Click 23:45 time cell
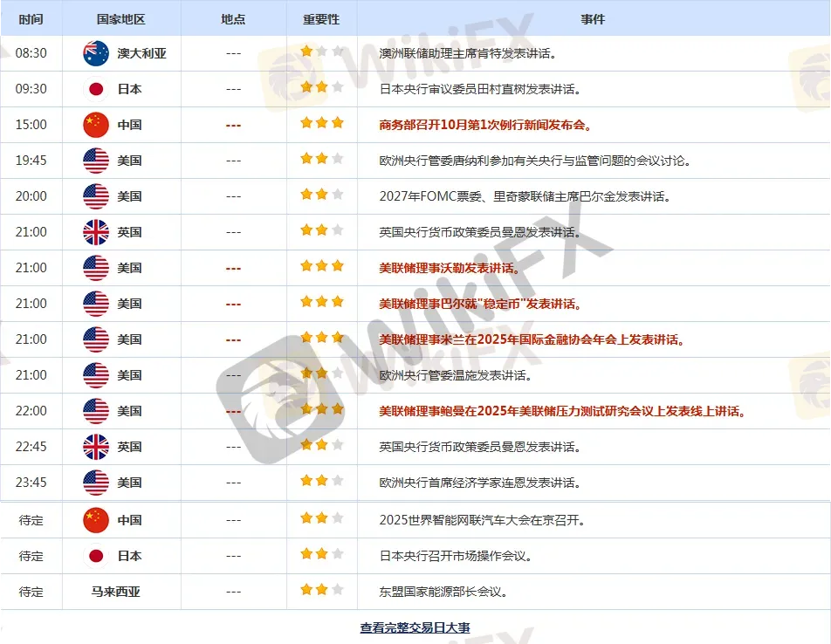 point(31,483)
